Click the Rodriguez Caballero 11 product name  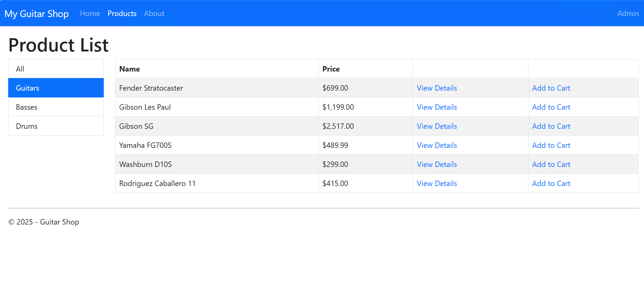pos(158,183)
